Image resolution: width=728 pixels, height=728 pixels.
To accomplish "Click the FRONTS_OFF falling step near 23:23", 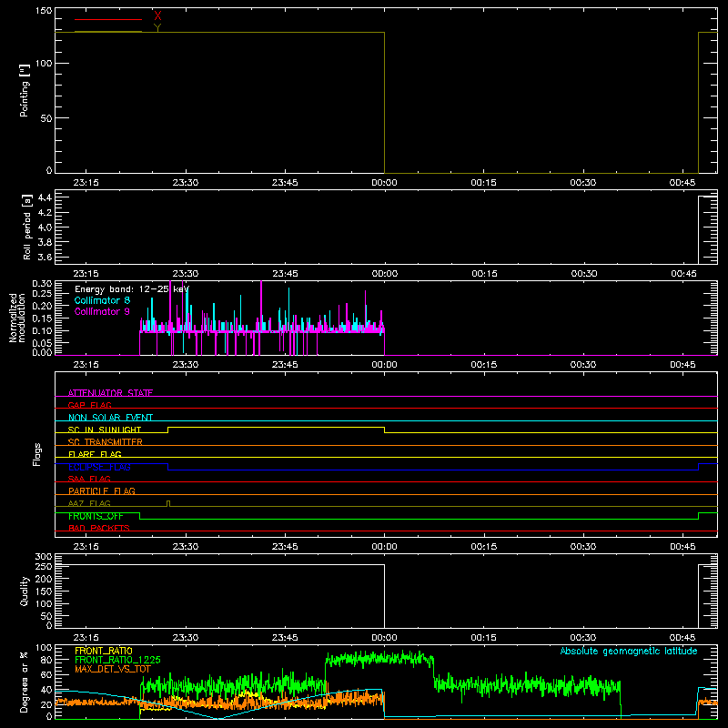I will [x=140, y=516].
